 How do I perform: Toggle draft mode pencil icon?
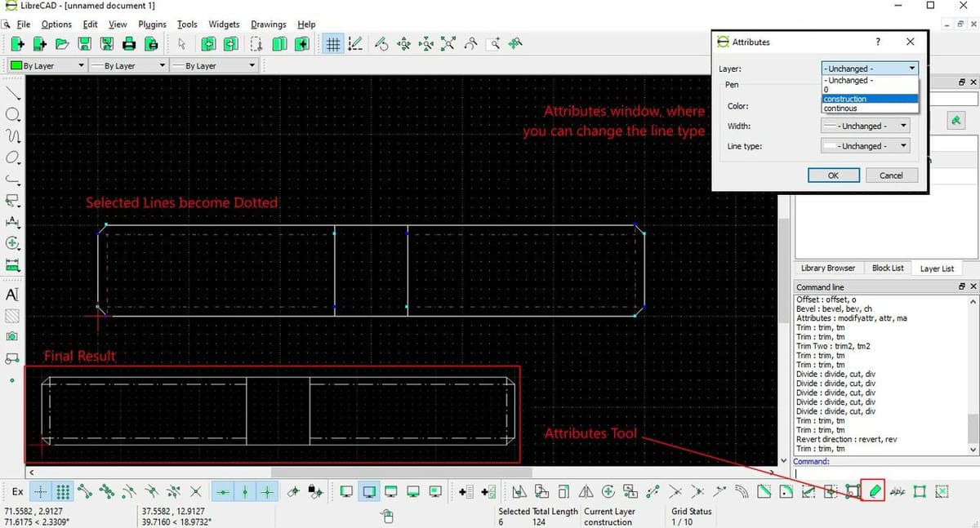pyautogui.click(x=355, y=45)
